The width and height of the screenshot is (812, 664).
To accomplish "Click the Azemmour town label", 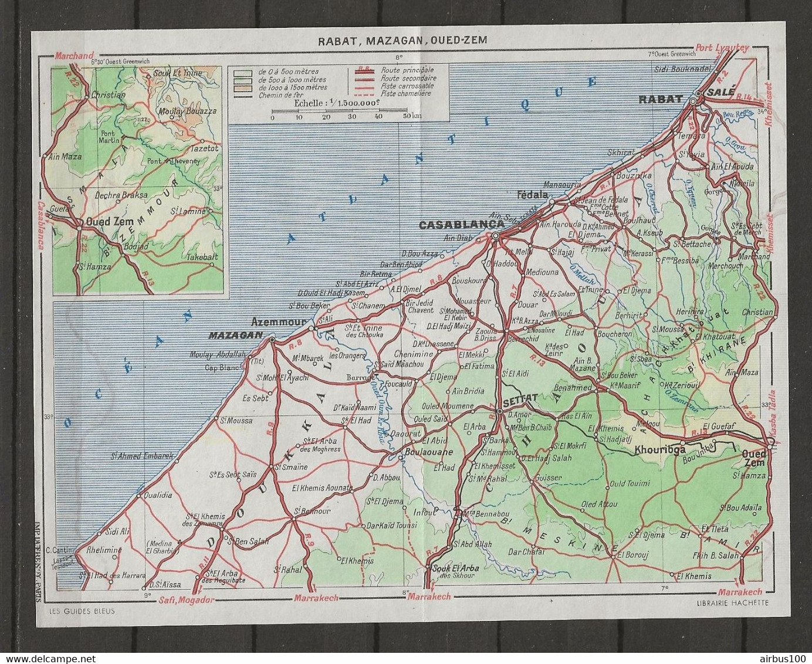I will pos(279,321).
